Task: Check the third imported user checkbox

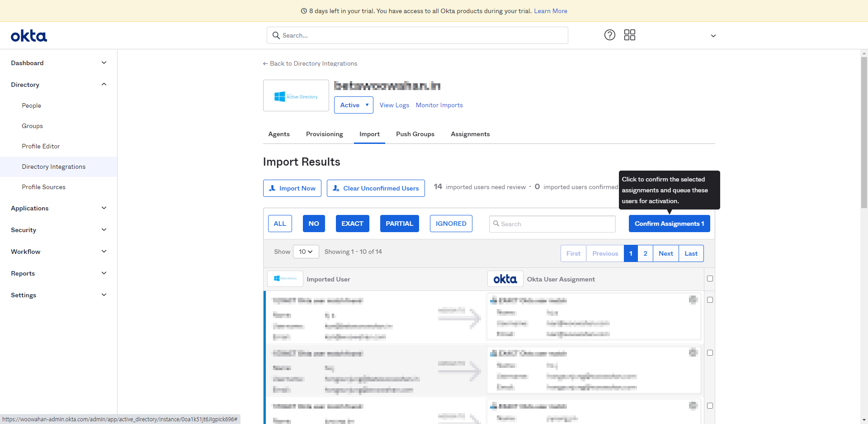Action: pyautogui.click(x=710, y=406)
